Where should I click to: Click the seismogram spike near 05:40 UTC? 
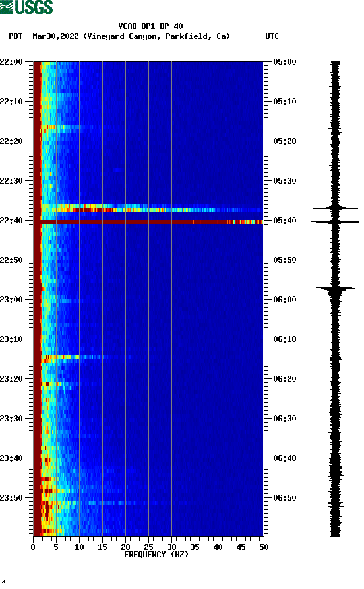point(335,222)
